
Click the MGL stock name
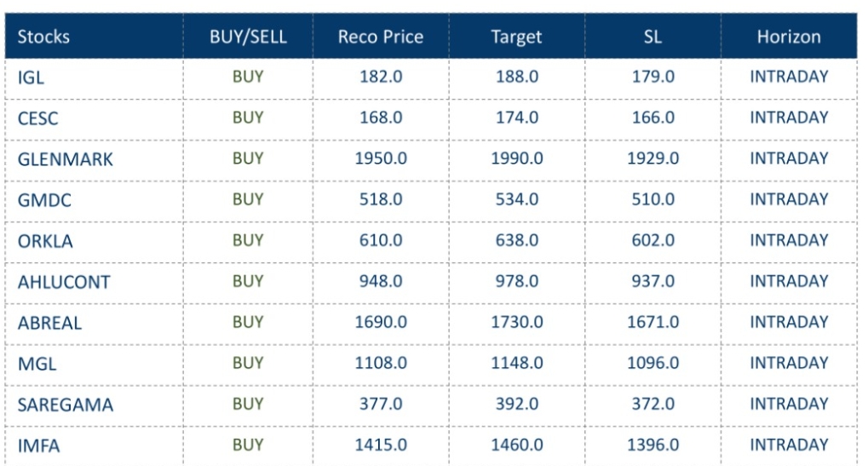click(37, 364)
